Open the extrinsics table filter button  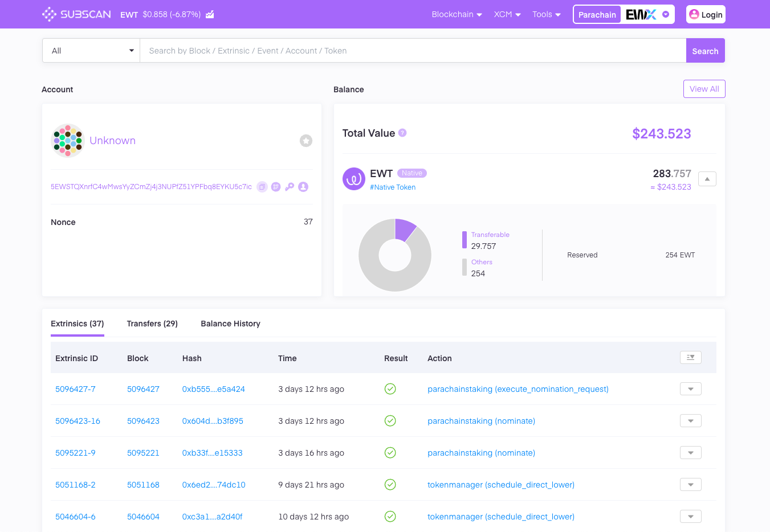click(690, 358)
